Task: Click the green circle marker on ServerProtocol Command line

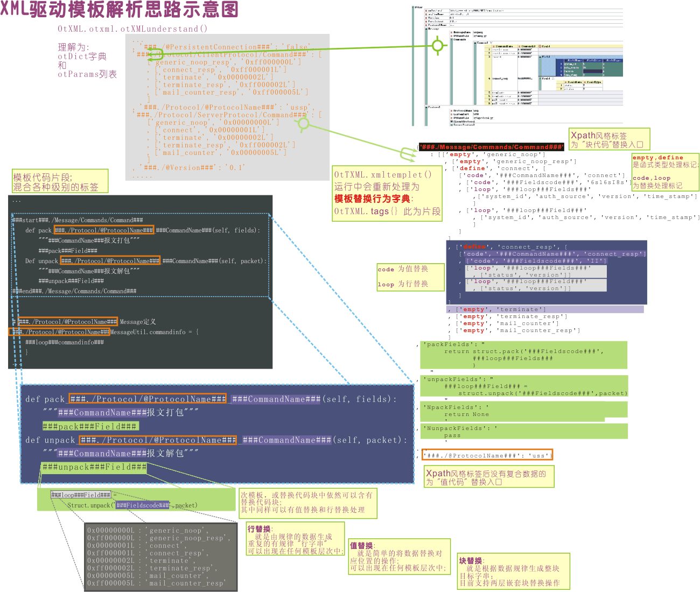Action: pos(304,124)
